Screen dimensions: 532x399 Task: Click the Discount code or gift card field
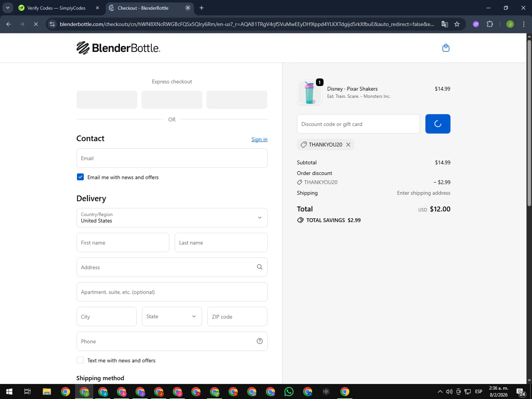click(x=358, y=124)
